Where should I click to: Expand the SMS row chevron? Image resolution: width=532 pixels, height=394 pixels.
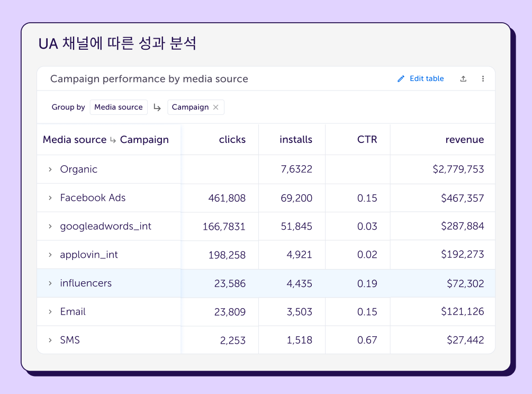[50, 340]
